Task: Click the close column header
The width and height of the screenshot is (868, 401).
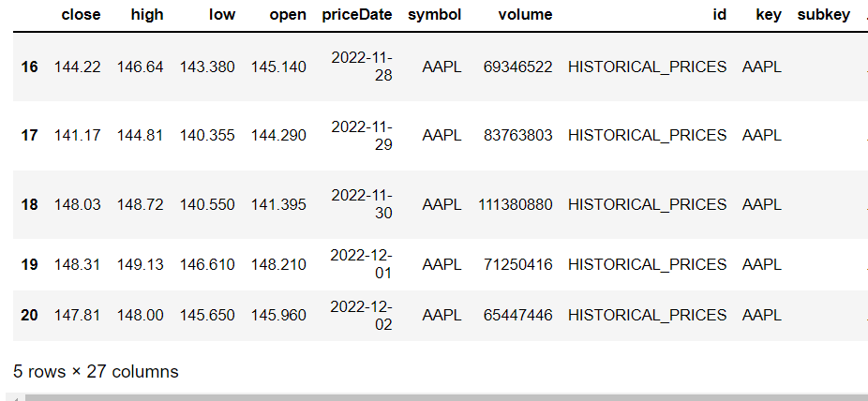Action: click(81, 15)
